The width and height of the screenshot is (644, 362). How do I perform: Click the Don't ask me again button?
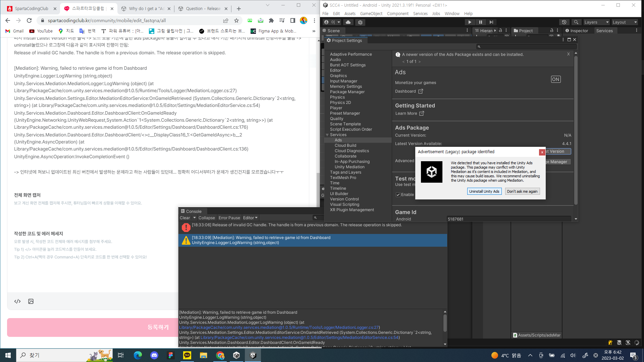[522, 191]
